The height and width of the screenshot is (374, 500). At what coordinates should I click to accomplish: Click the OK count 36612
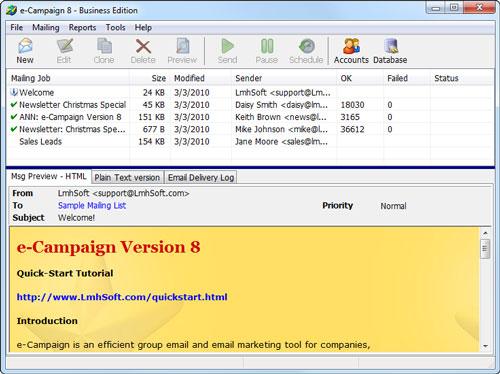point(352,129)
